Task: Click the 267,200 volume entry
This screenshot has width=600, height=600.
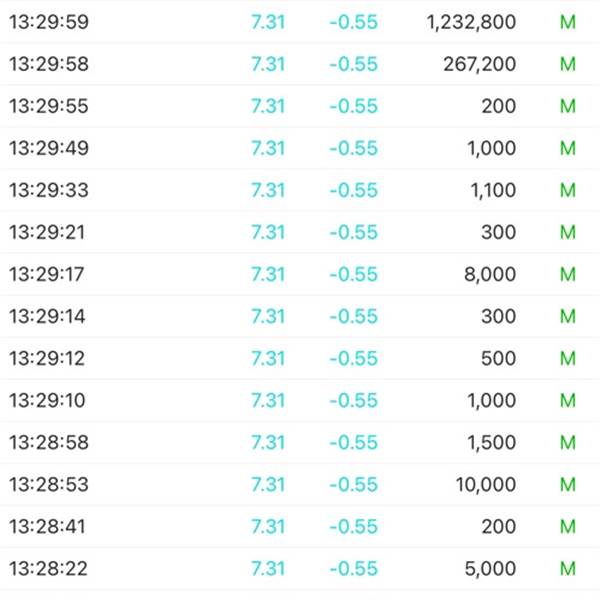Action: click(480, 64)
